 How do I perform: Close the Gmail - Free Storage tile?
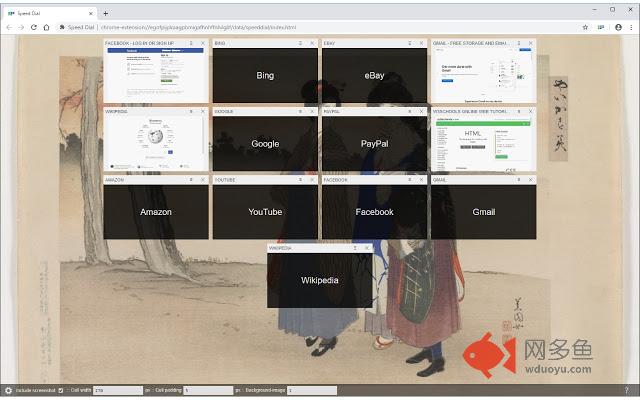point(531,43)
